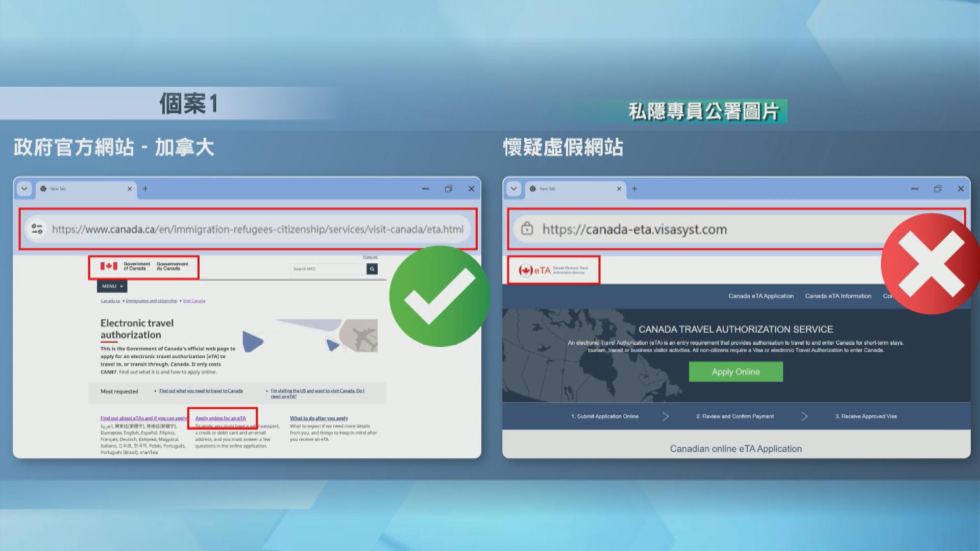Add a new tab in visasyst.com browser window
The height and width of the screenshot is (551, 980).
pyautogui.click(x=634, y=189)
